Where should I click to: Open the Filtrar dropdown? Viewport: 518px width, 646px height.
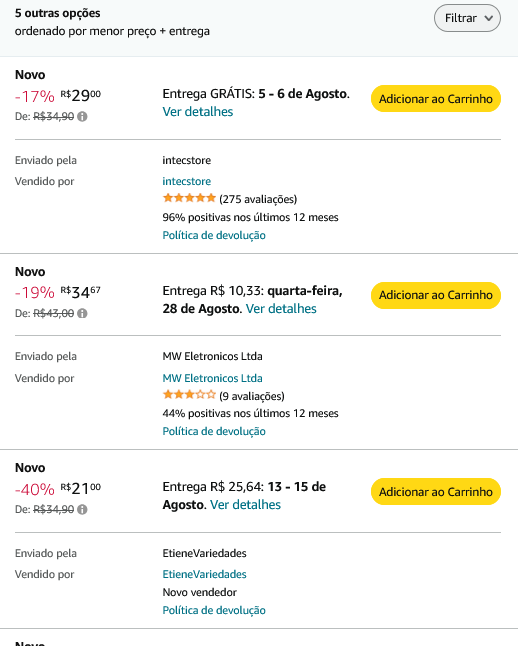click(467, 18)
